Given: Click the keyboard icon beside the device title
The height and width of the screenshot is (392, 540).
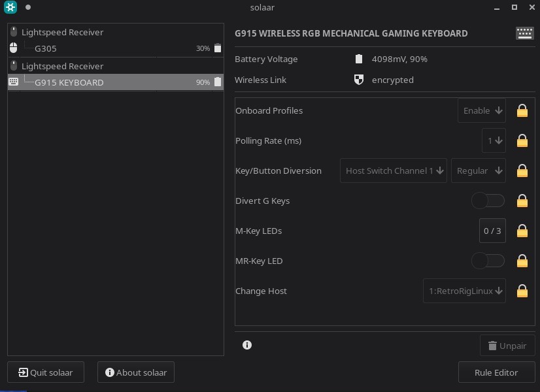Looking at the screenshot, I should 524,34.
